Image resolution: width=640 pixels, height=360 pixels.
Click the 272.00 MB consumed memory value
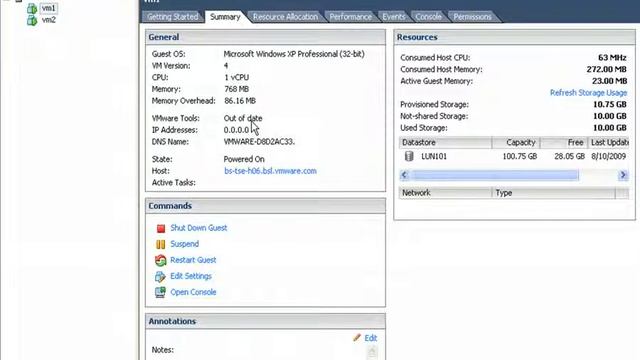coord(607,69)
